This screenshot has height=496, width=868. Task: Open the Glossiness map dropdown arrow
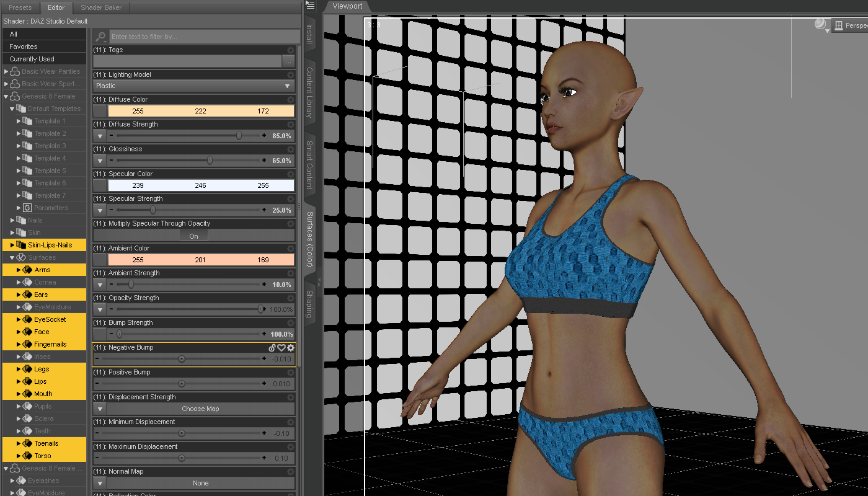click(x=100, y=161)
